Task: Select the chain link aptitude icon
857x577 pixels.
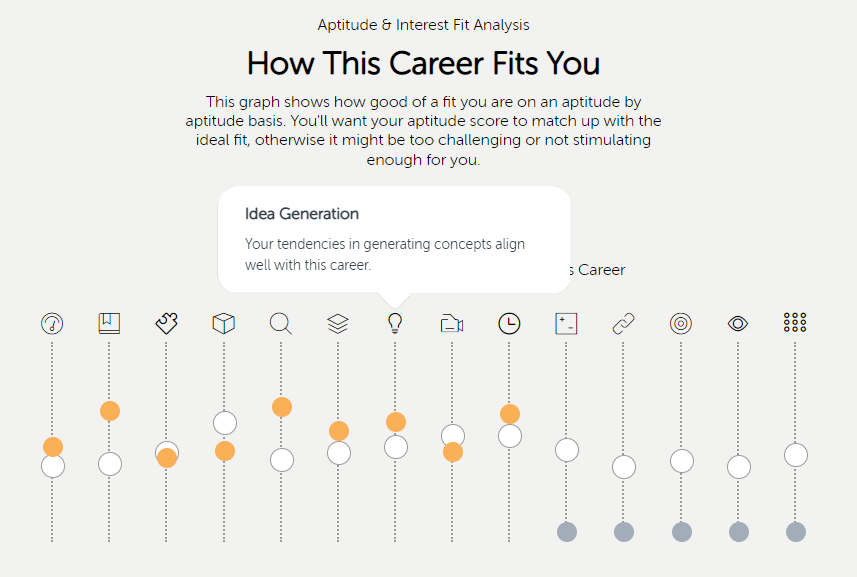Action: (623, 322)
